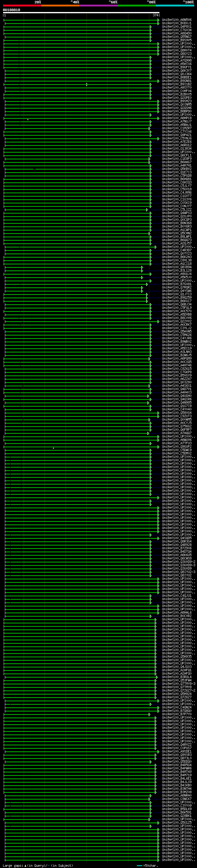197x868 pixels.
Task: Open hit UniRef100_Q8H0T4
Action: [177, 50]
